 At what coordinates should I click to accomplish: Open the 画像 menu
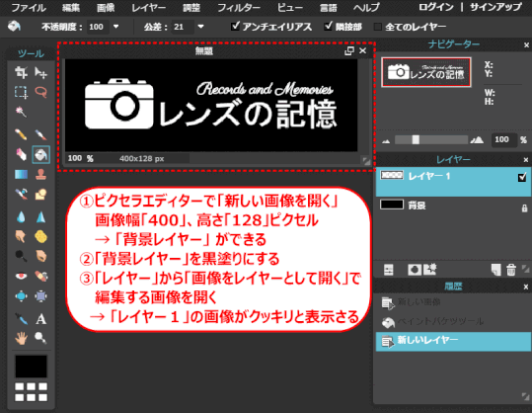(106, 8)
